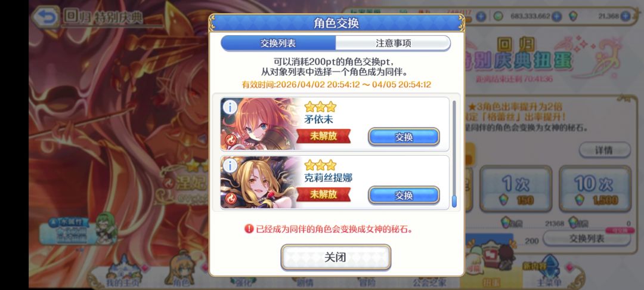Exchange for character 矛依未
Image resolution: width=644 pixels, height=290 pixels.
[x=404, y=137]
